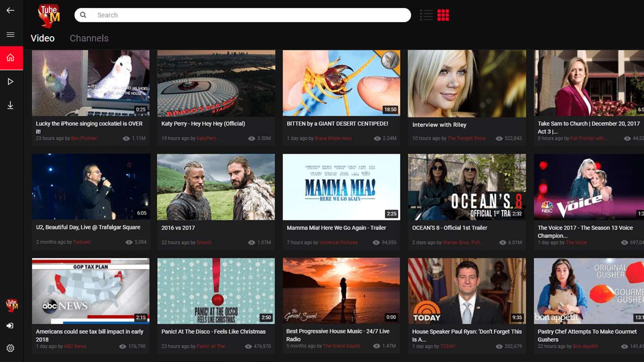
Task: Click the sign-in icon in sidebar
Action: (10, 326)
